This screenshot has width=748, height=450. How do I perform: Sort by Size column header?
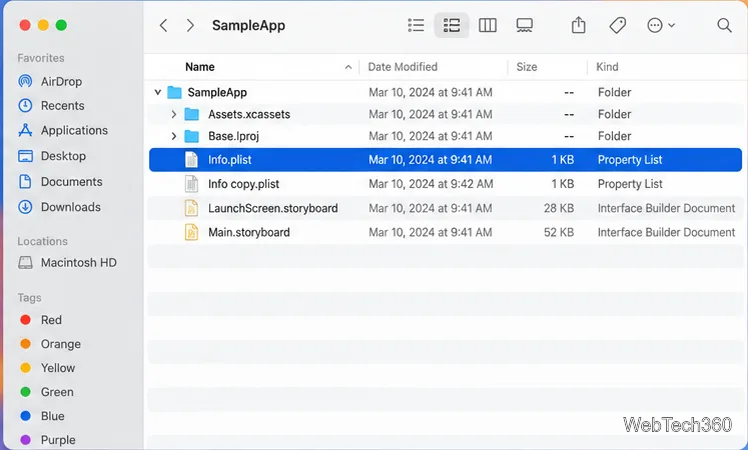click(x=527, y=67)
